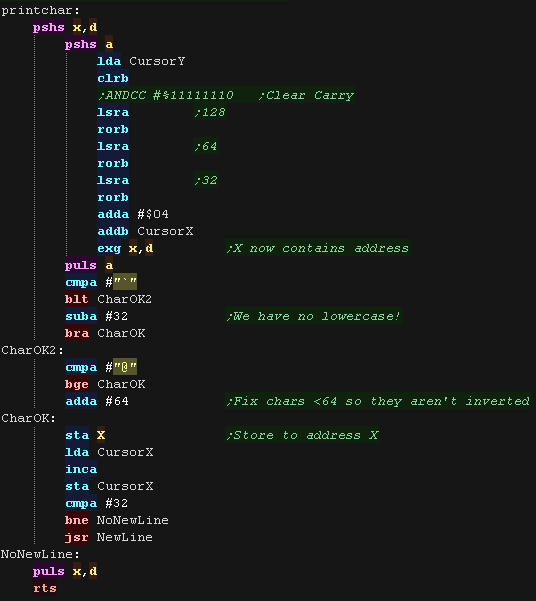Click the exg x,d instruction
536x601 pixels.
[125, 248]
